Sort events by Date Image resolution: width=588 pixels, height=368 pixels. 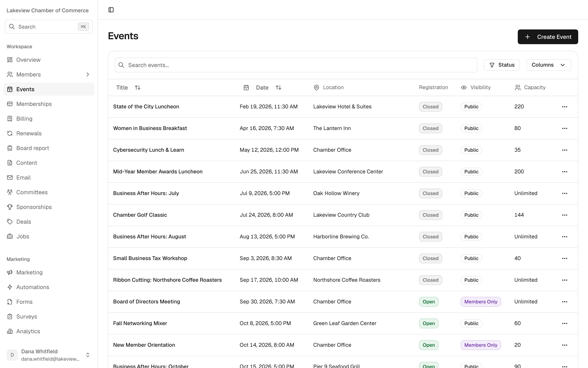coord(262,87)
